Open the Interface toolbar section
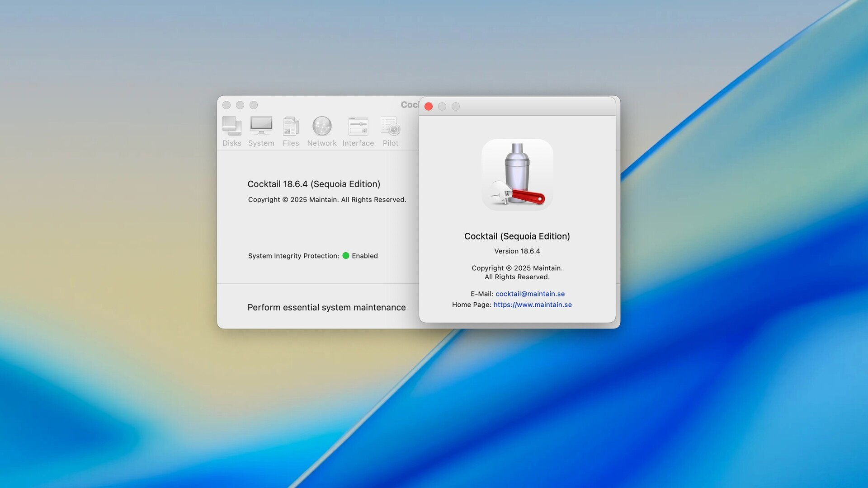The height and width of the screenshot is (488, 868). [358, 131]
